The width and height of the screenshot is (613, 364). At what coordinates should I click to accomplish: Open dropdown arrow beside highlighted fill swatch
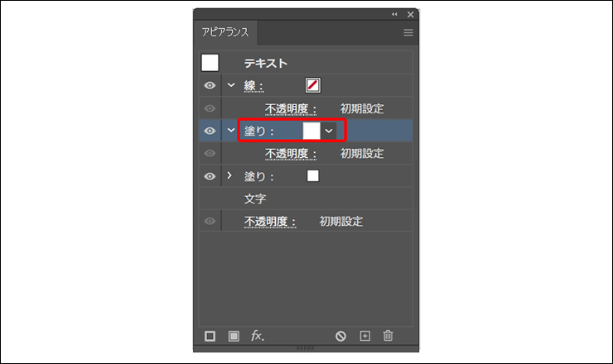[x=330, y=131]
